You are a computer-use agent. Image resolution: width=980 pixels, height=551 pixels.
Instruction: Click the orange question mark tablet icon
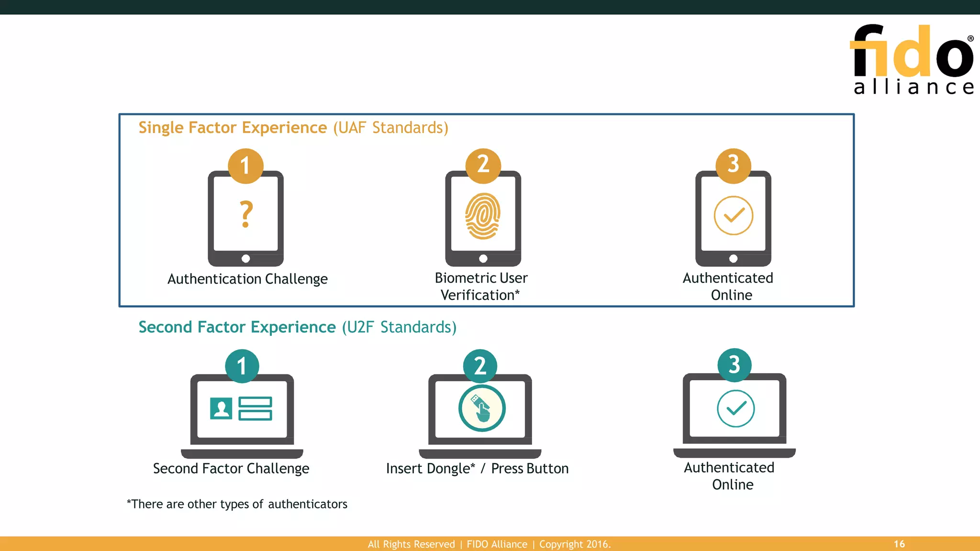click(x=245, y=214)
